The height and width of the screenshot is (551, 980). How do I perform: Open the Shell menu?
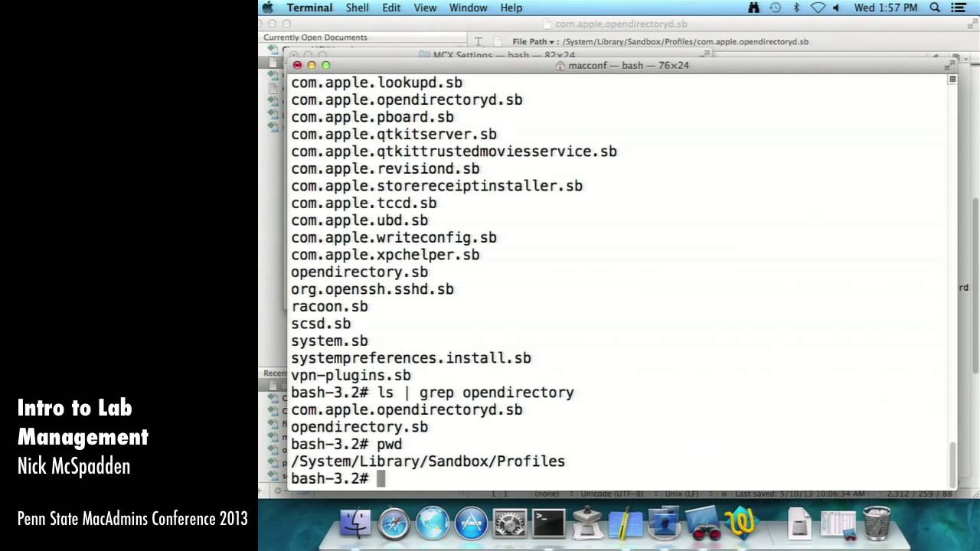click(x=358, y=8)
